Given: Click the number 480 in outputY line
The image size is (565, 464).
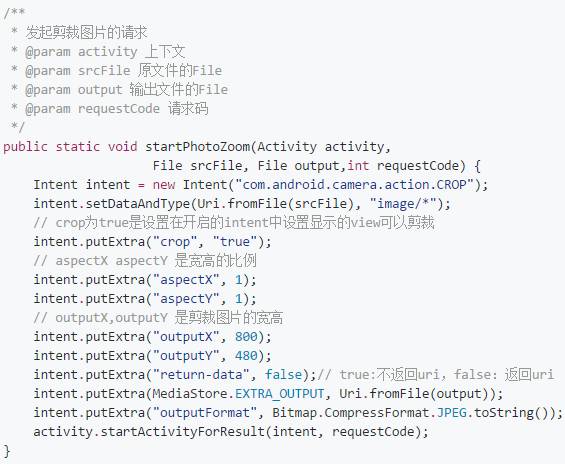Looking at the screenshot, I should [246, 356].
